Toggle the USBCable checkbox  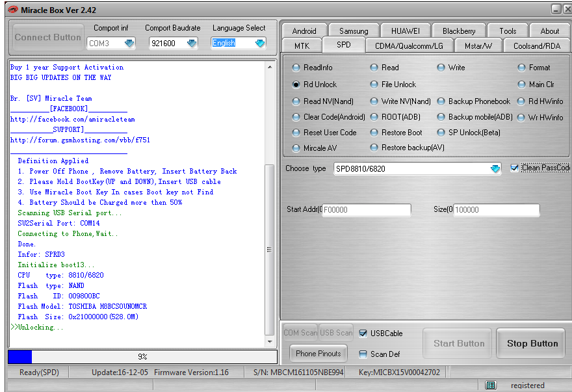[363, 333]
